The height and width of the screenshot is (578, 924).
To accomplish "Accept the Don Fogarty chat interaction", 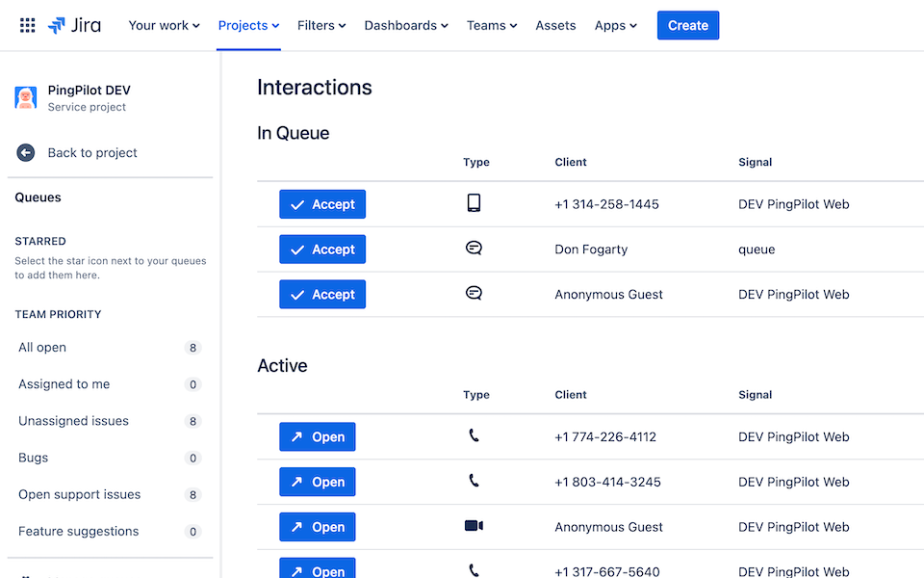I will pyautogui.click(x=322, y=249).
